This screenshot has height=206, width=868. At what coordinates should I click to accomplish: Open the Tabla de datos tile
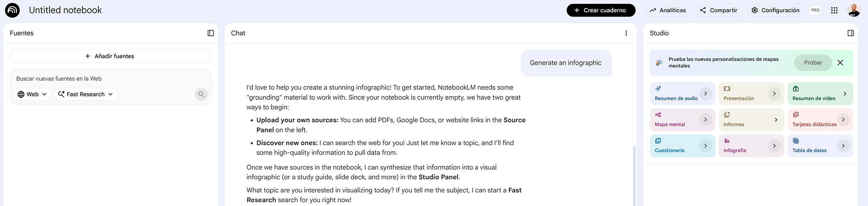(820, 146)
